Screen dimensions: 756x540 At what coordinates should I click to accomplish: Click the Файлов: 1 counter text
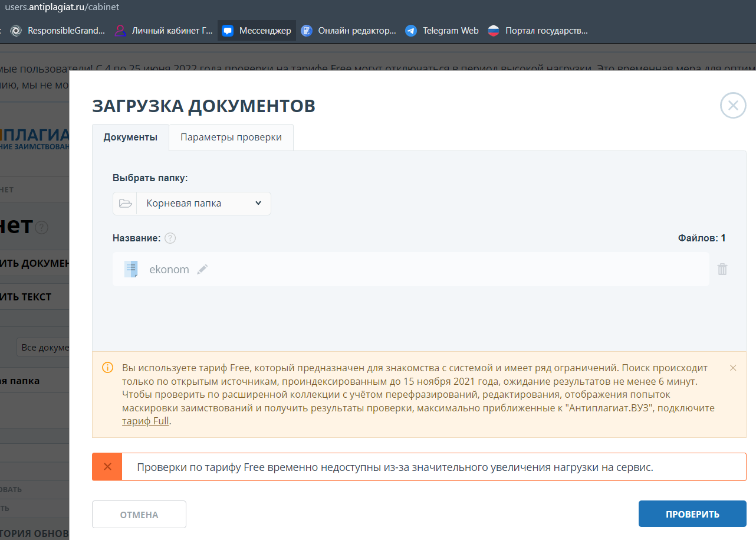(702, 238)
